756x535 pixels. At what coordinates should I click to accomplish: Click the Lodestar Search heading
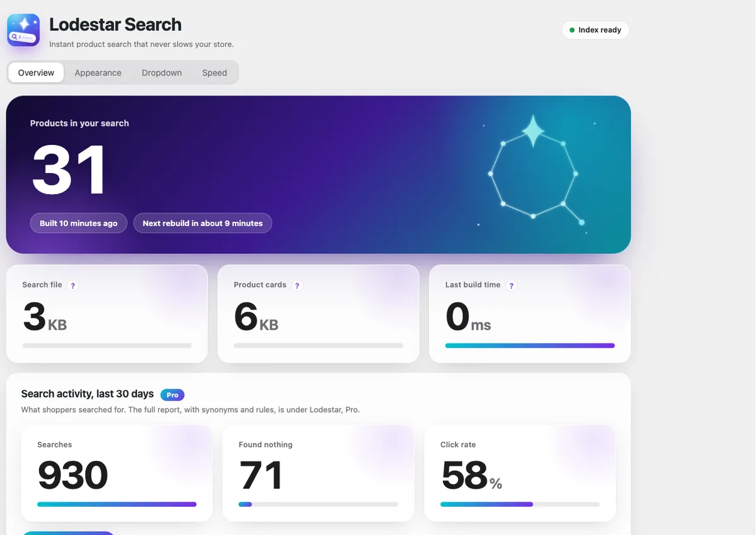[x=115, y=25]
